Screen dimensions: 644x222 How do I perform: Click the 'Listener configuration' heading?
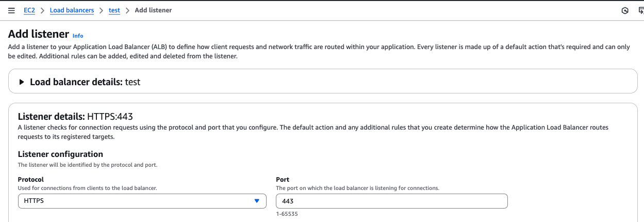(x=60, y=154)
